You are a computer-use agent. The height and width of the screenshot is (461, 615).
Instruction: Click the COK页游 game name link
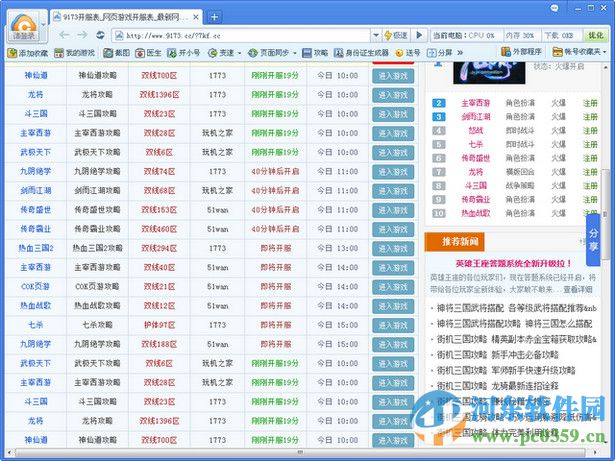[36, 287]
